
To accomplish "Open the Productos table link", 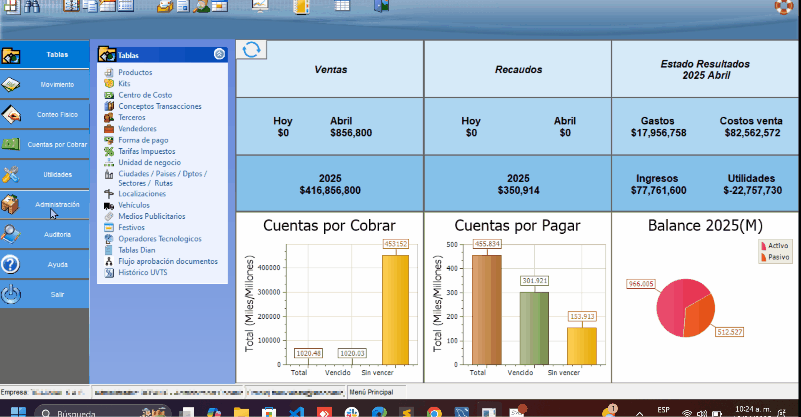I will tap(135, 73).
